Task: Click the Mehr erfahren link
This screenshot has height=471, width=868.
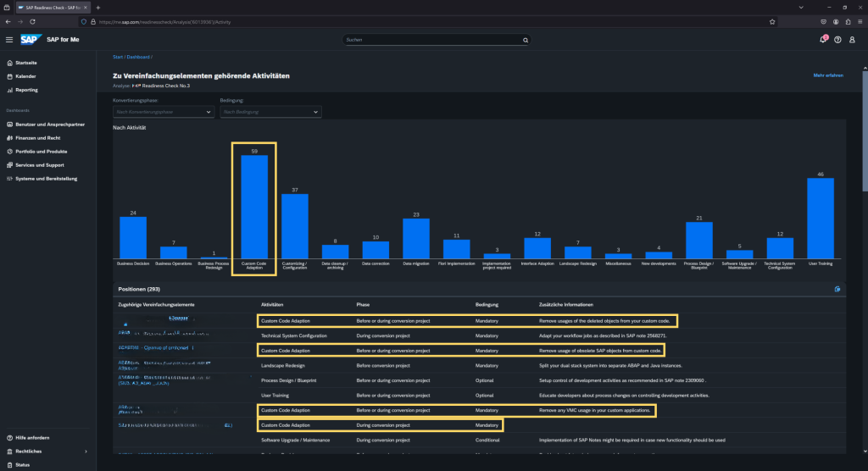Action: point(828,75)
